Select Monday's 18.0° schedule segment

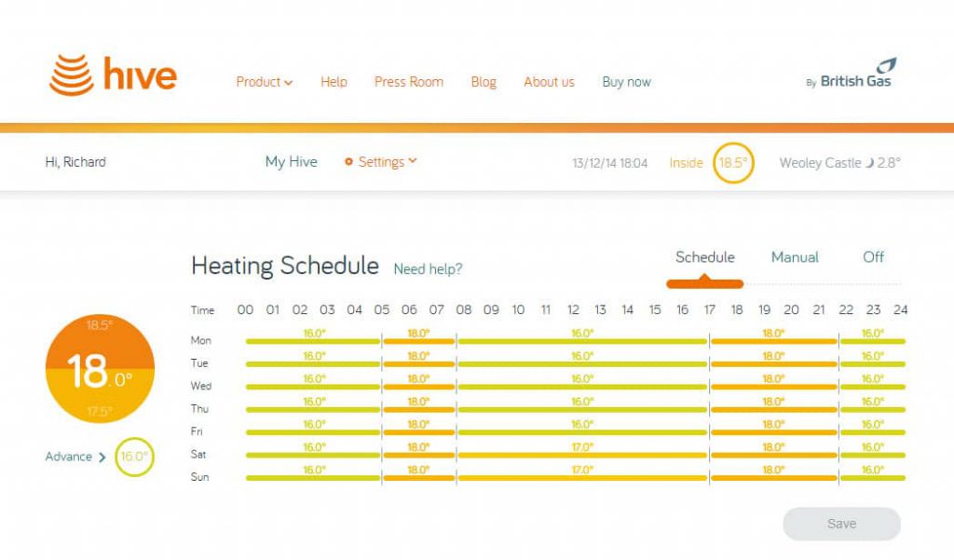tap(417, 340)
